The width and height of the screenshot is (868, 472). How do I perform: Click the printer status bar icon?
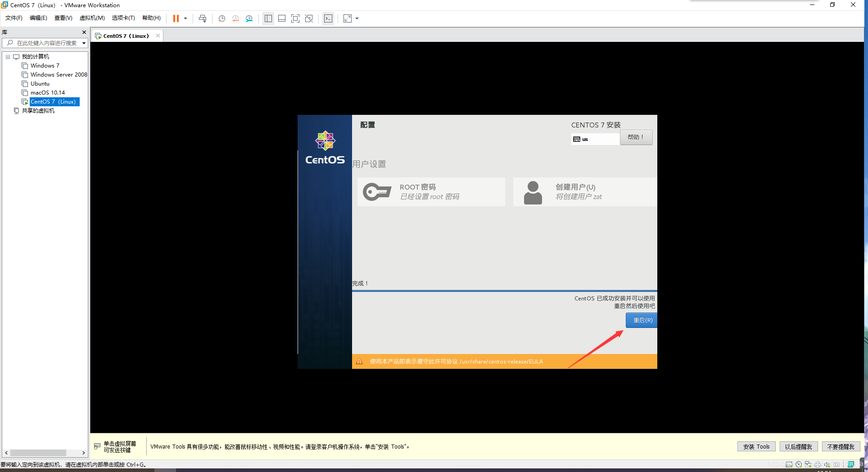click(x=817, y=464)
